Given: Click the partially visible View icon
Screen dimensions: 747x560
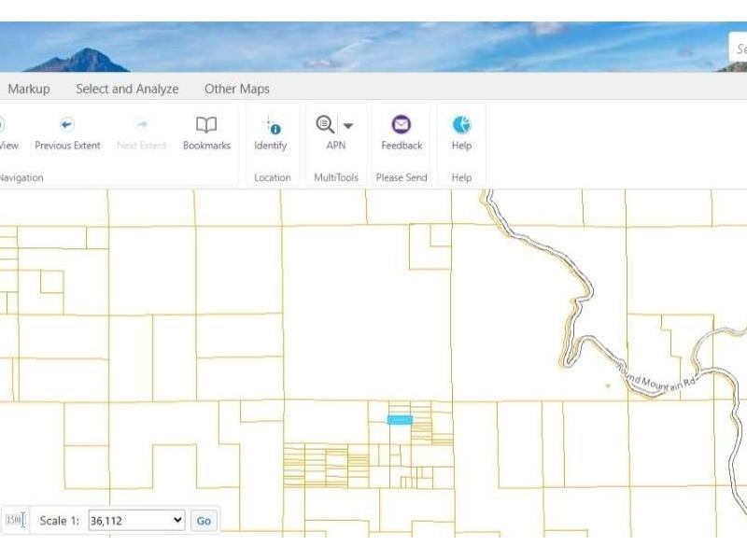Looking at the screenshot, I should pos(4,125).
